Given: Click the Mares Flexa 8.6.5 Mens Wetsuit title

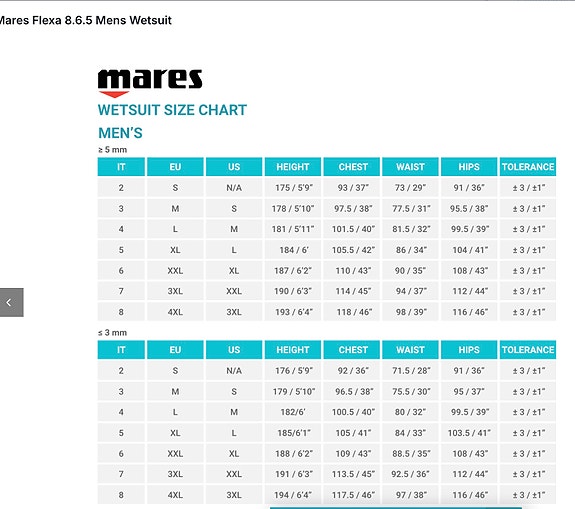Looking at the screenshot, I should (x=85, y=20).
